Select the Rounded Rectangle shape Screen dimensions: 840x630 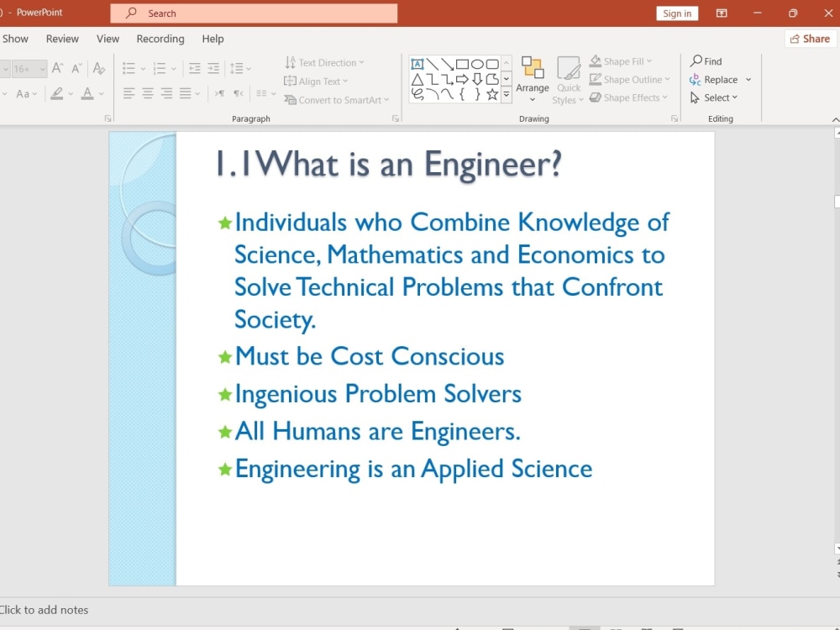tap(492, 65)
